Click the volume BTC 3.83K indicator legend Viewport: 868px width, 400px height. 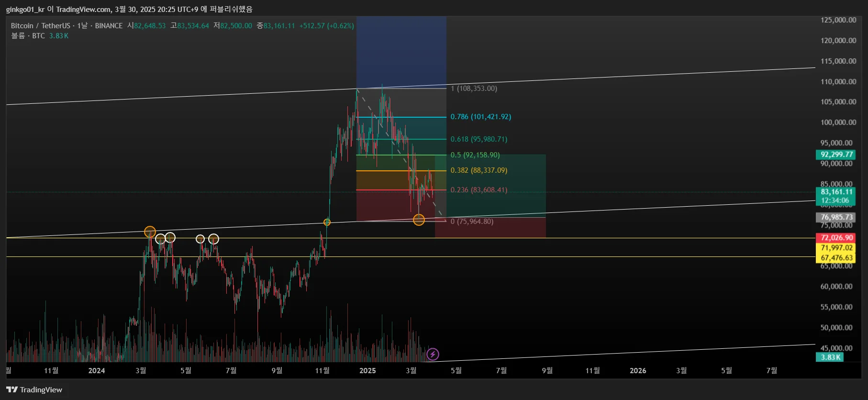pyautogui.click(x=40, y=36)
